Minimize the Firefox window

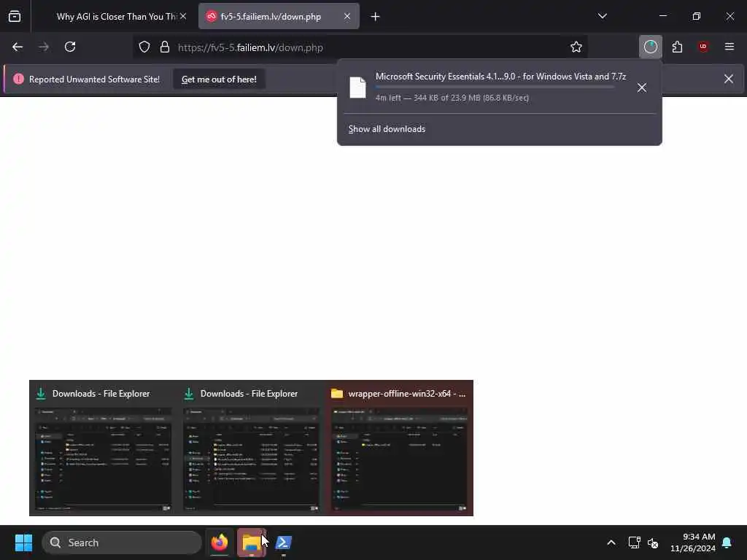(x=662, y=16)
